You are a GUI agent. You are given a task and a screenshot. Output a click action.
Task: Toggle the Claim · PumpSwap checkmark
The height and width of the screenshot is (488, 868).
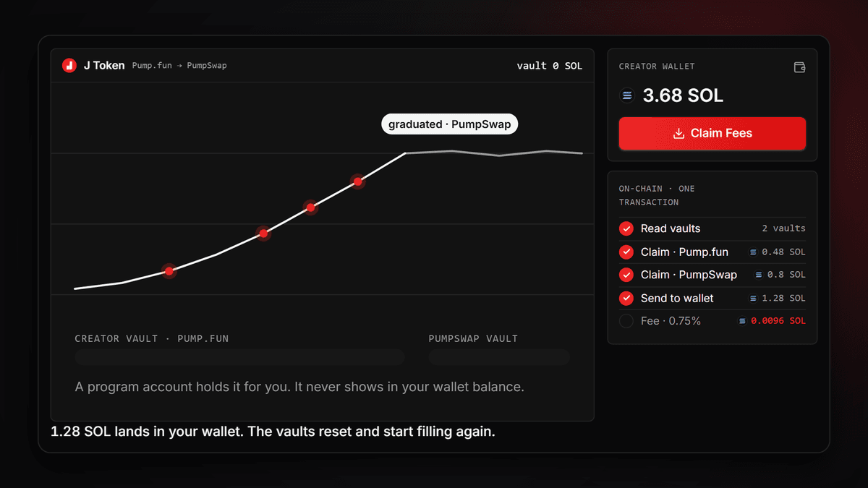coord(626,275)
